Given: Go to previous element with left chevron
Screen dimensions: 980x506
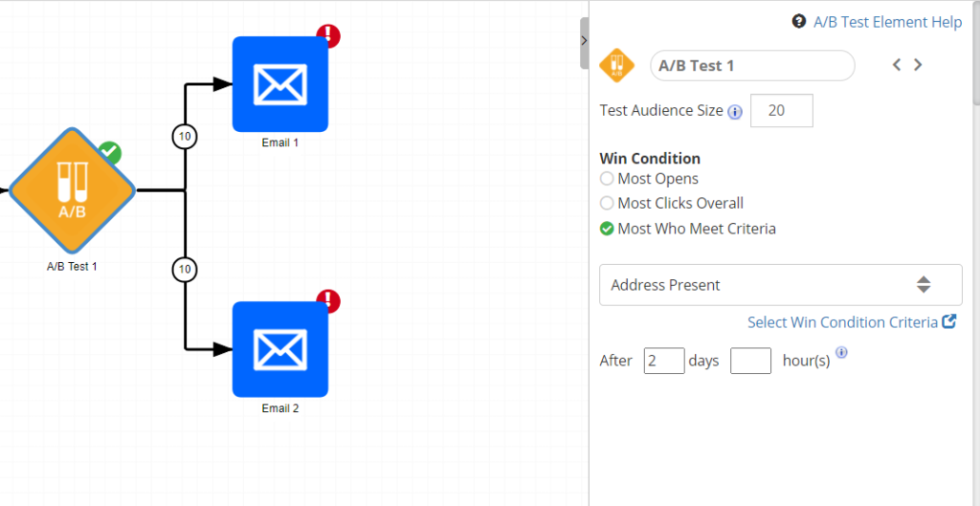Looking at the screenshot, I should pos(897,65).
